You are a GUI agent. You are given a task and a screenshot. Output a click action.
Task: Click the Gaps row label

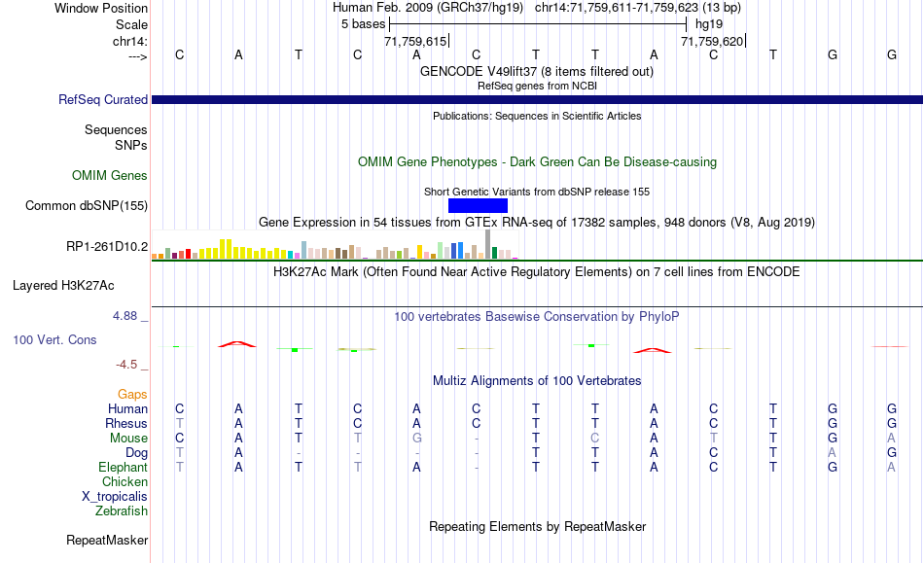(132, 395)
